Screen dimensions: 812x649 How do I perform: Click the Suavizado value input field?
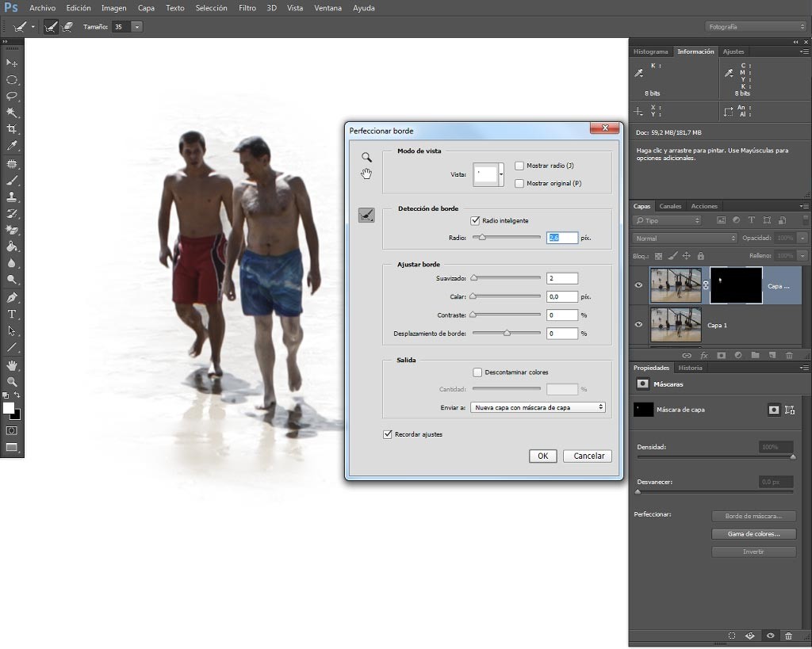[x=562, y=278]
